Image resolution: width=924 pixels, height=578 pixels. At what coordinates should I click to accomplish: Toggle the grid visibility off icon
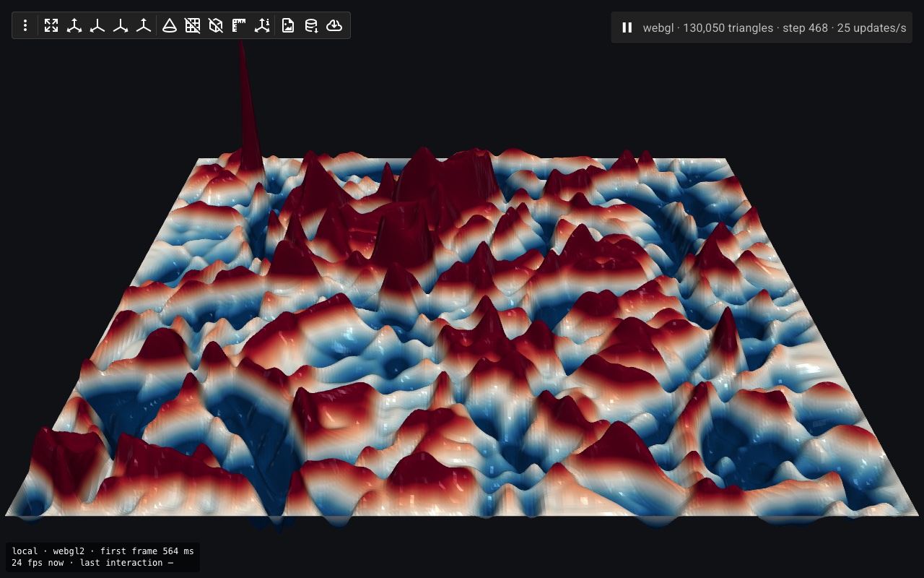click(x=192, y=25)
